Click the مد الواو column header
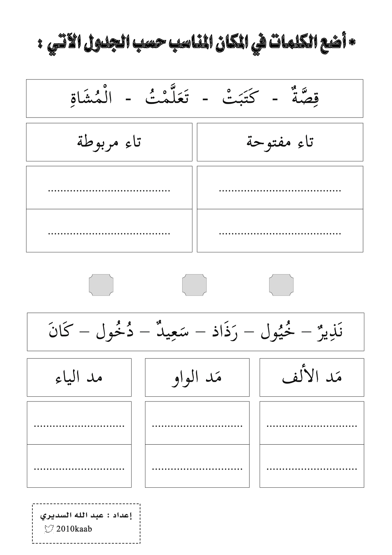392x555 pixels. pos(197,377)
